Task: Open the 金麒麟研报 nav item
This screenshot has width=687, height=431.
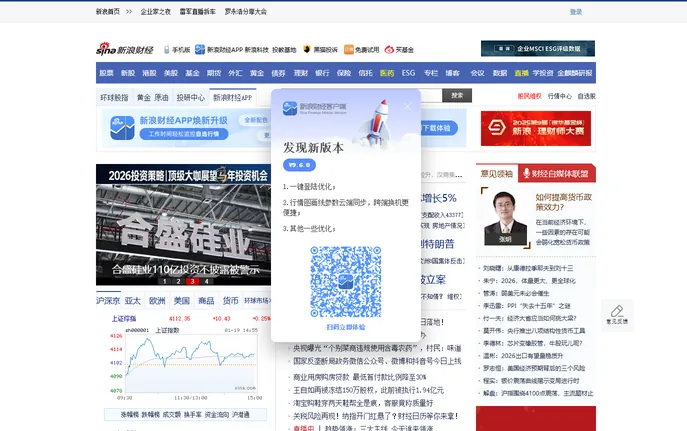Action: (575, 73)
